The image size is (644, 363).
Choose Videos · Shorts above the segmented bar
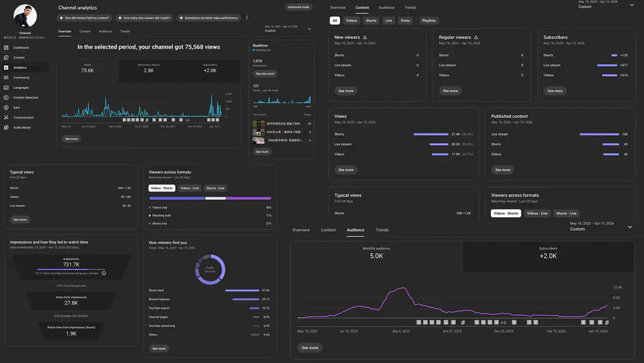click(162, 188)
